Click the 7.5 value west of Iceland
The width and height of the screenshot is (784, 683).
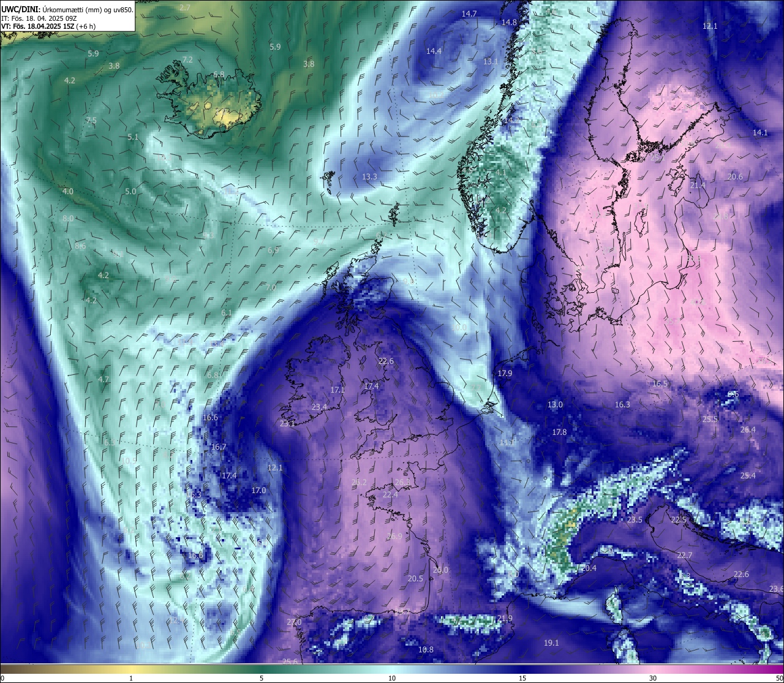tap(91, 120)
